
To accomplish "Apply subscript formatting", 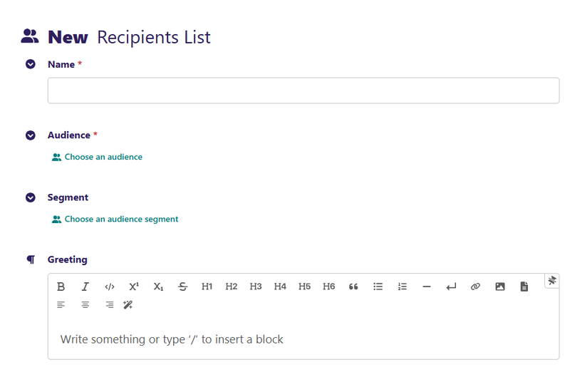I will coord(158,287).
